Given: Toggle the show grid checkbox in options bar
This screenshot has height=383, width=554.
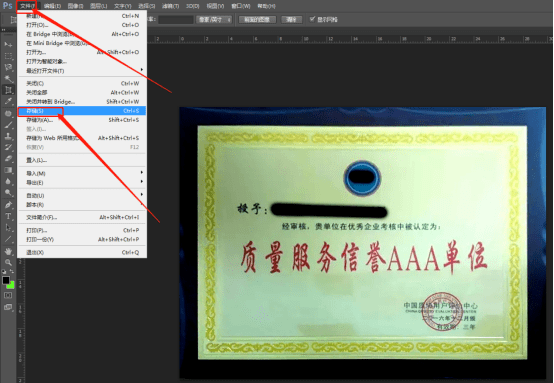Looking at the screenshot, I should (312, 19).
